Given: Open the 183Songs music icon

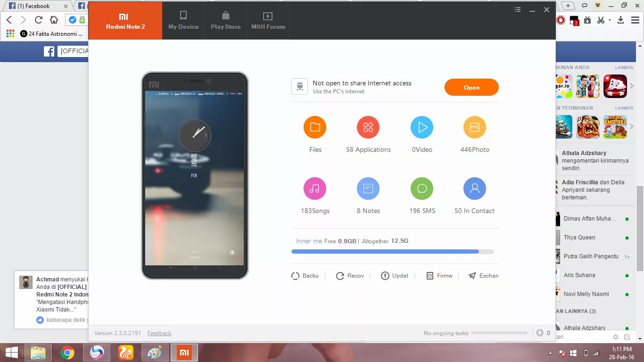Looking at the screenshot, I should [315, 189].
